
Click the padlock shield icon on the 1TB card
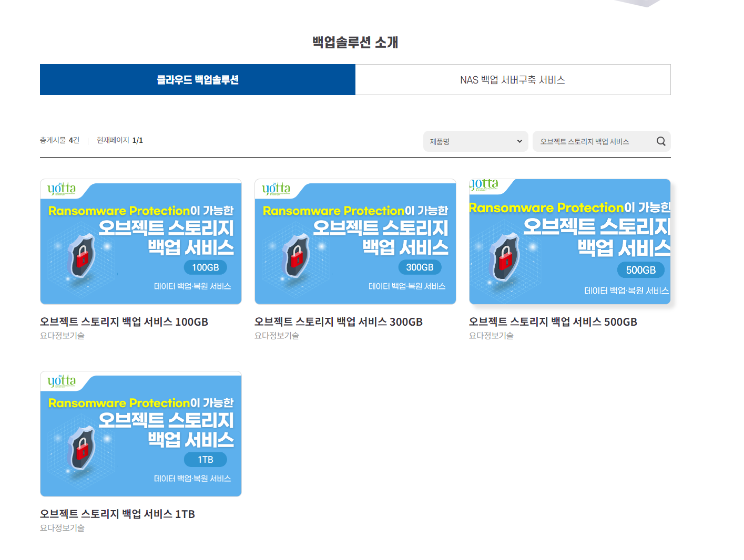click(81, 448)
